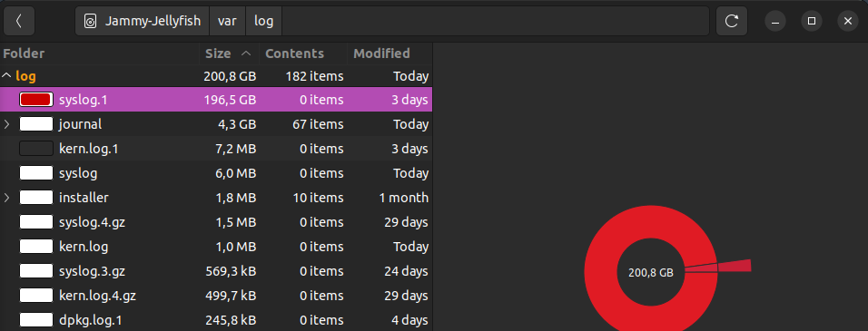868x331 pixels.
Task: Click the 200,8 GB chart center
Action: point(650,273)
